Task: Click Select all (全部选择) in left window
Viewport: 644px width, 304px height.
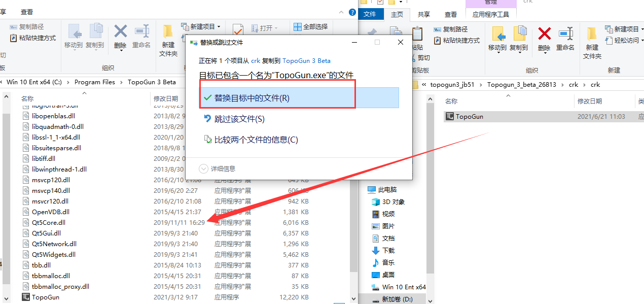Action: tap(311, 26)
